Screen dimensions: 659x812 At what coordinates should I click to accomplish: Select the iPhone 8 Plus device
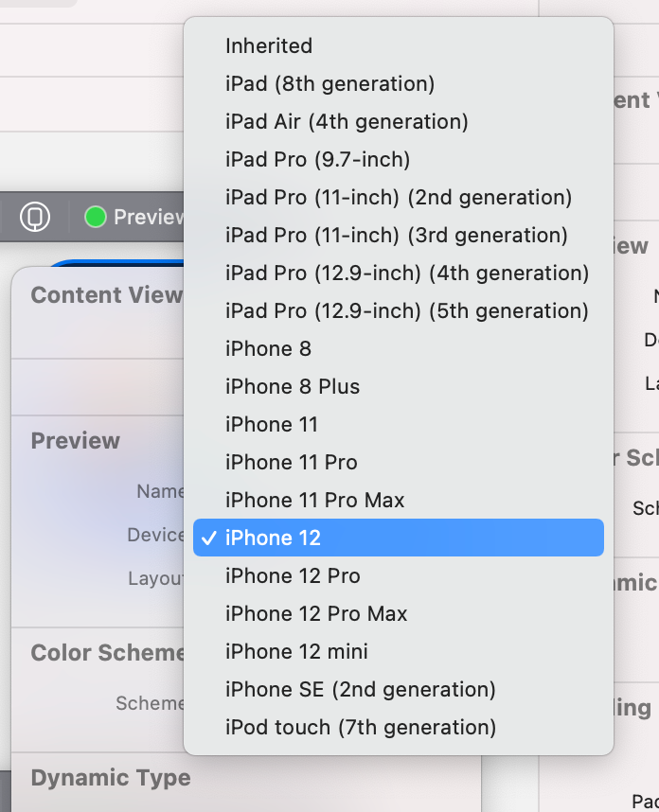tap(293, 386)
